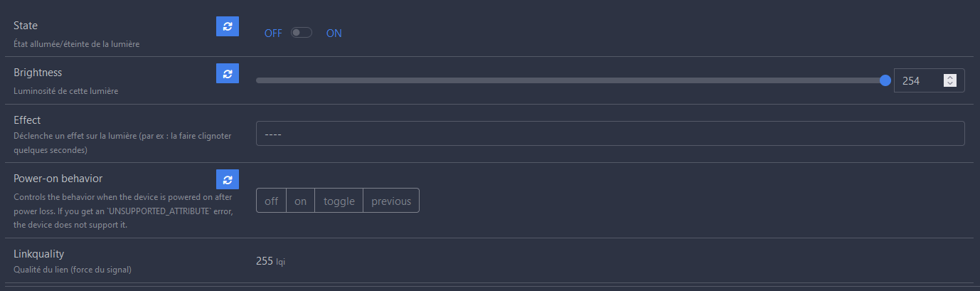
Task: Click the Power-on behavior label heading
Action: coord(58,178)
